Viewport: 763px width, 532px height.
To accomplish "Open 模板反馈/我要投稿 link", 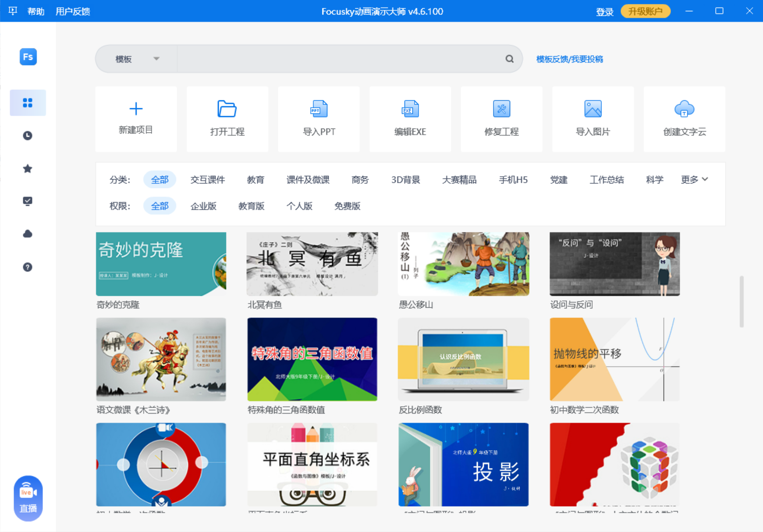I will [x=569, y=59].
